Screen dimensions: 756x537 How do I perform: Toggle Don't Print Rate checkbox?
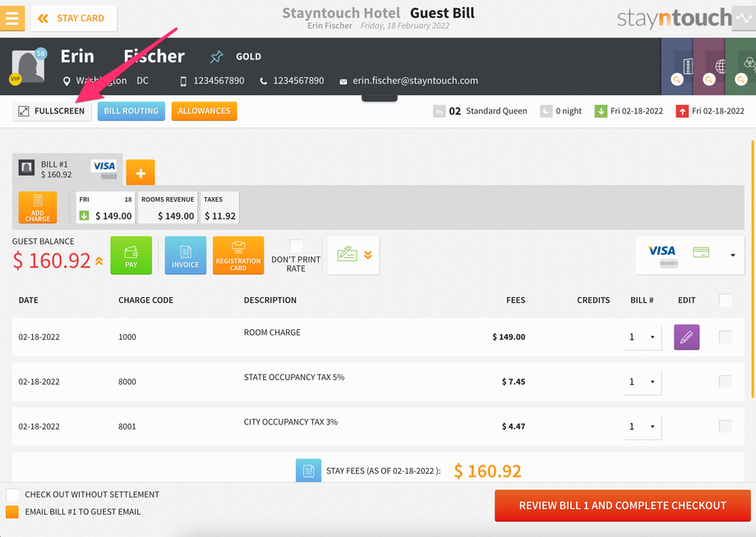(296, 246)
